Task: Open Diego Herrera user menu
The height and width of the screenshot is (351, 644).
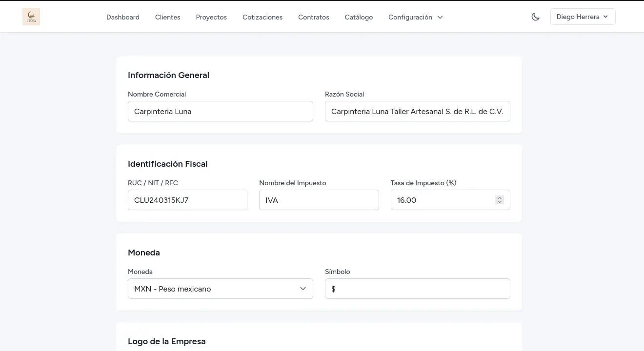Action: click(x=583, y=17)
